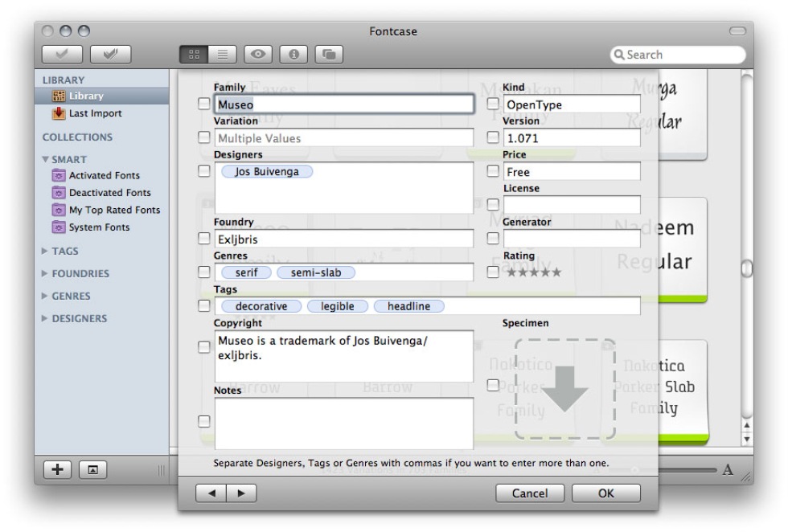Click the next font arrow
Screen dimensions: 788x532
(x=240, y=493)
